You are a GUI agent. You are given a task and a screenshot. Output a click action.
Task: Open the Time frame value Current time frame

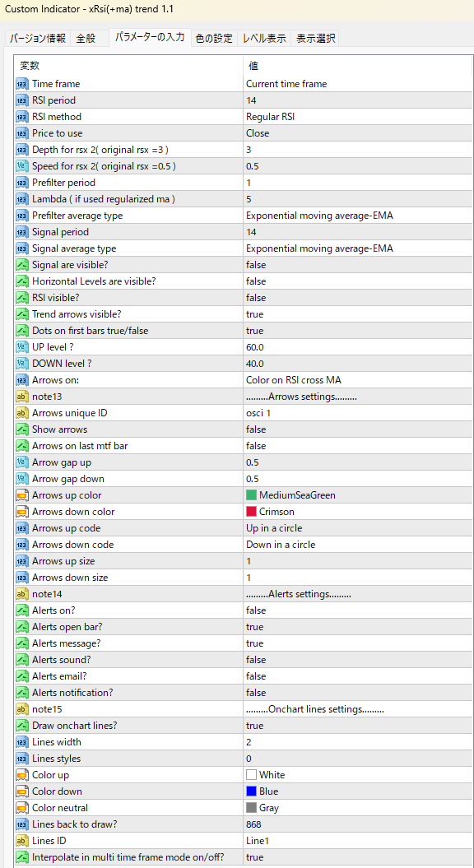pyautogui.click(x=358, y=84)
